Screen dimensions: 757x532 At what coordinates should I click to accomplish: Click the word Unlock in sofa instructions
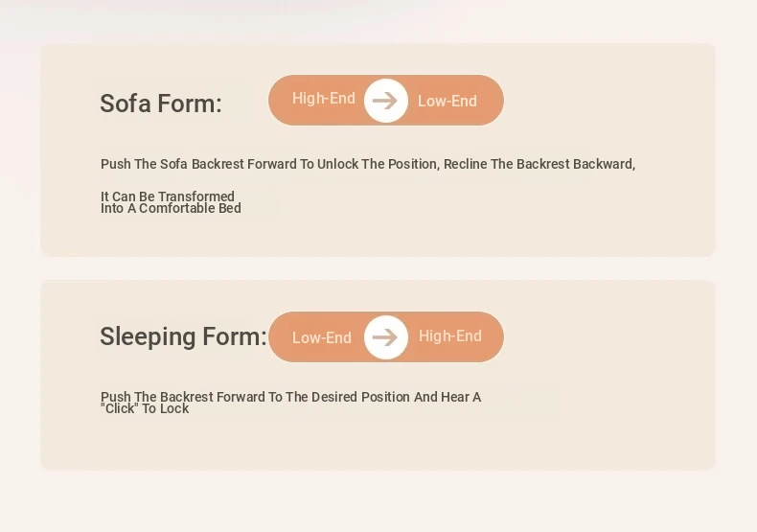point(338,164)
